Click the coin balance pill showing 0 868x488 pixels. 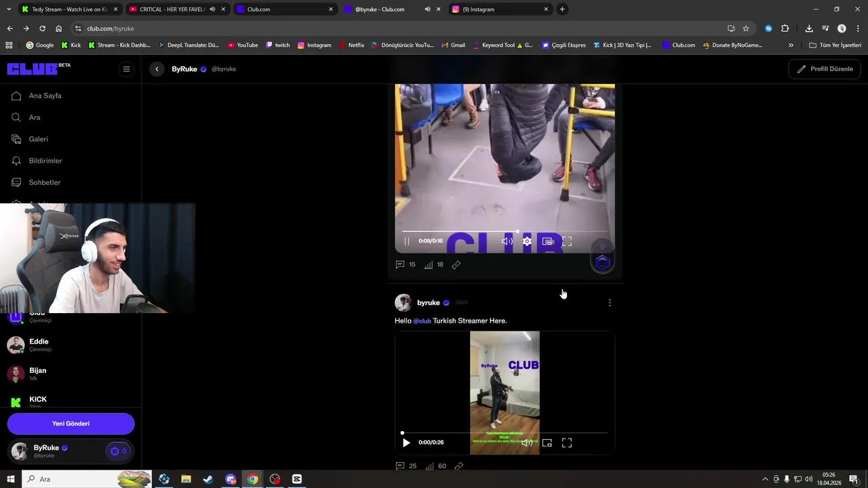[x=119, y=451]
